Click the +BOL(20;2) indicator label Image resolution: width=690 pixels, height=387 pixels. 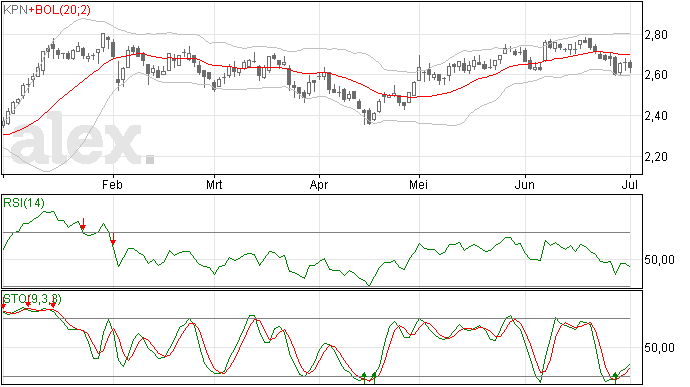coord(60,10)
